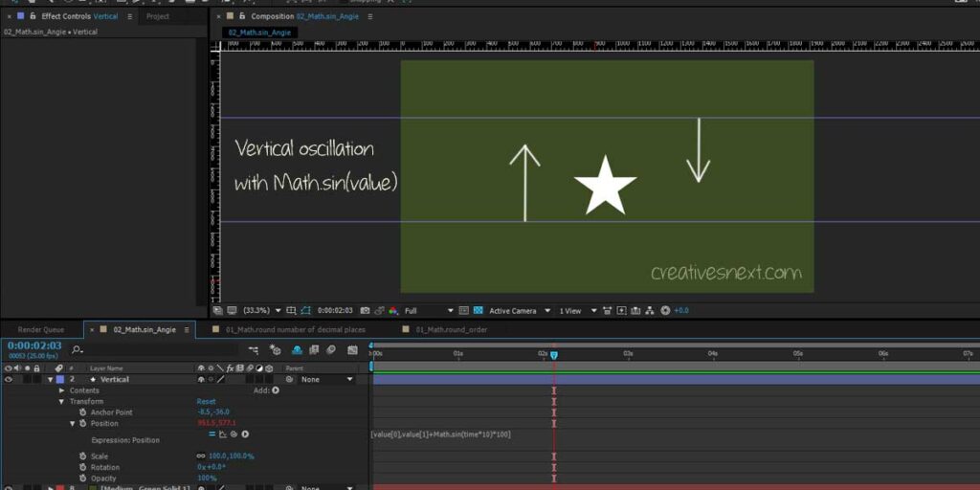Enable Frame Blending for all layers
Screen dimensions: 980x490
click(314, 350)
